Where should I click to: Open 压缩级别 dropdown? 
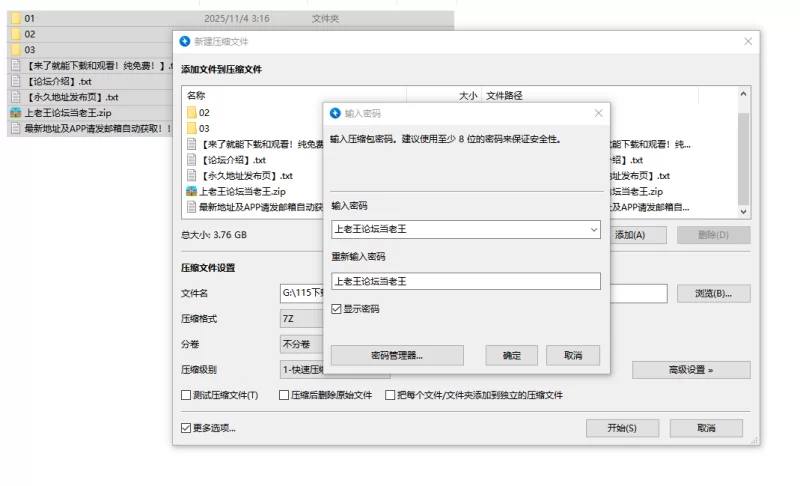[302, 370]
